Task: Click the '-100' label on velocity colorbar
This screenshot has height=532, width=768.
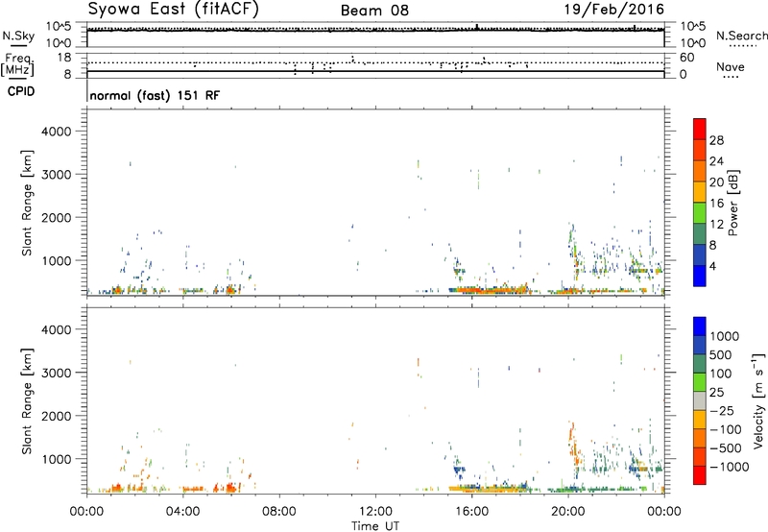Action: (726, 429)
